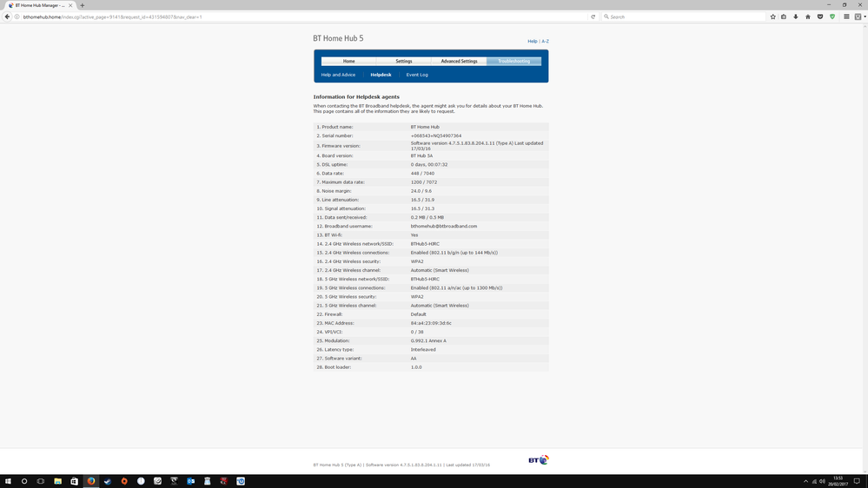
Task: Open the Event Log sub-menu
Action: click(417, 75)
